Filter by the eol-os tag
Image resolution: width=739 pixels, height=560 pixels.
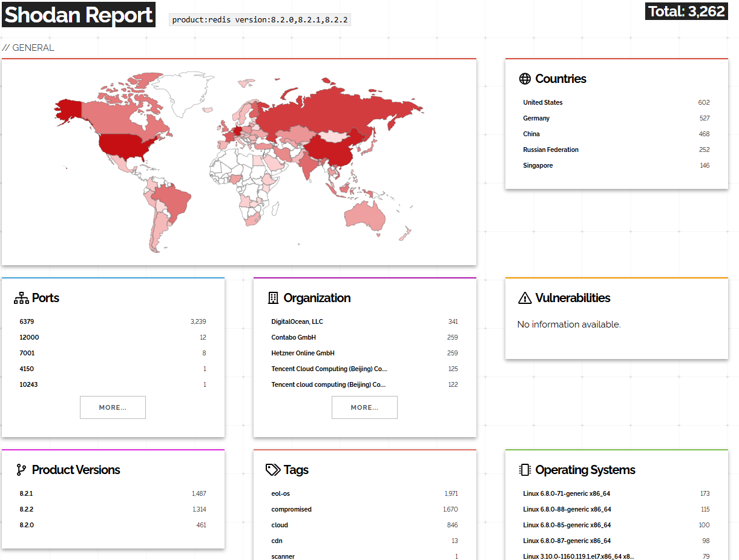coord(280,493)
